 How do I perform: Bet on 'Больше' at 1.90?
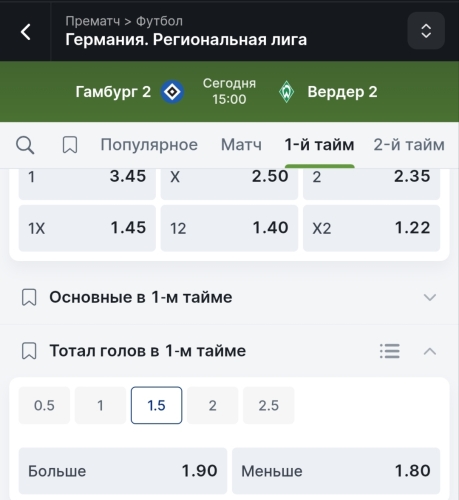pyautogui.click(x=123, y=471)
